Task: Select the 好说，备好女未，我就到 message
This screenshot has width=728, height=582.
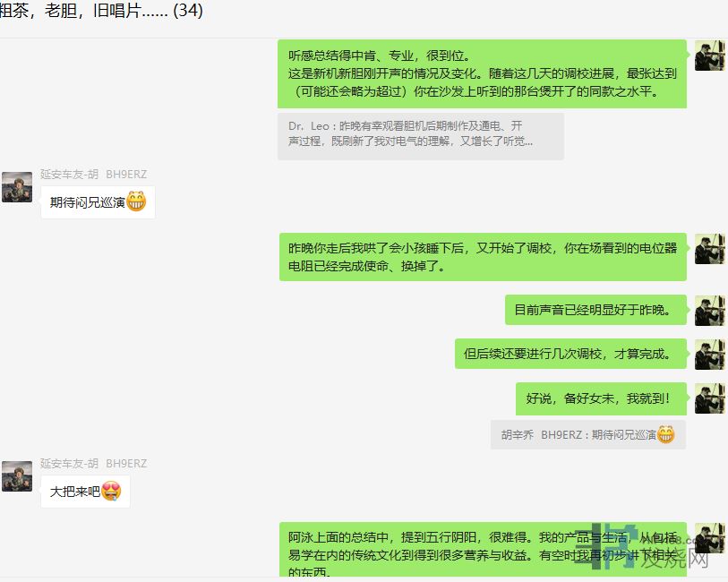Action: coord(601,398)
